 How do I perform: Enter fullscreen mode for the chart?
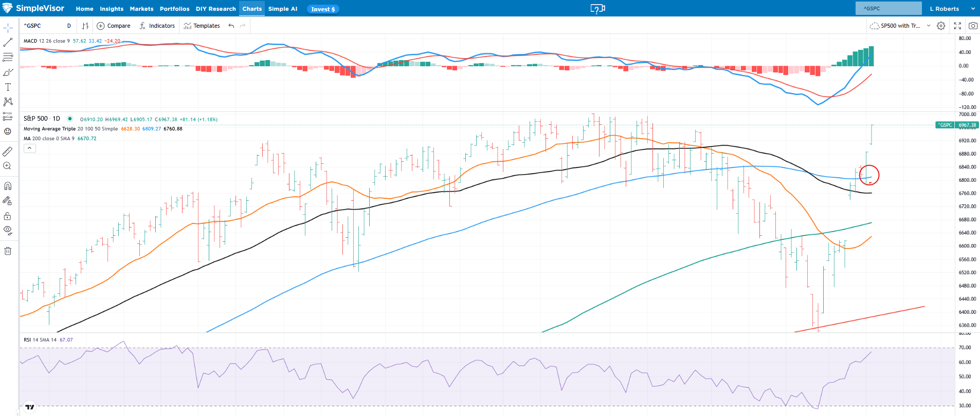(x=957, y=26)
